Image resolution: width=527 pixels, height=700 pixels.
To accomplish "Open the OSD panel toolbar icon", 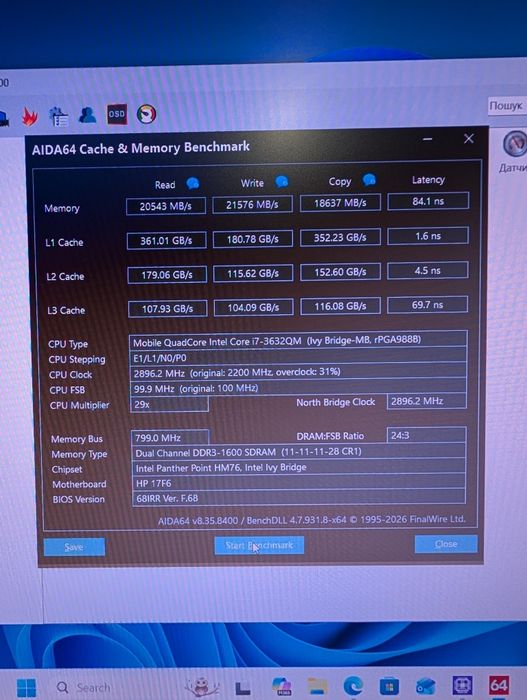I will [117, 114].
